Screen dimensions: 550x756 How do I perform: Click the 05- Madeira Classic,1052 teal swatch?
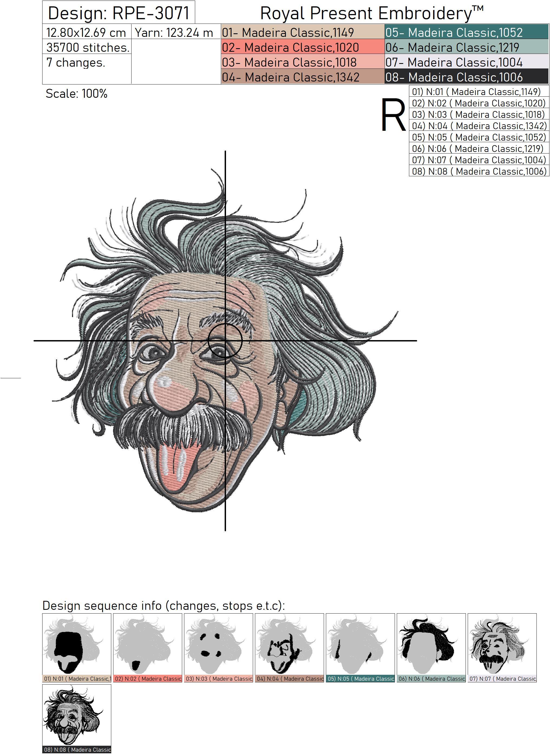pyautogui.click(x=466, y=32)
